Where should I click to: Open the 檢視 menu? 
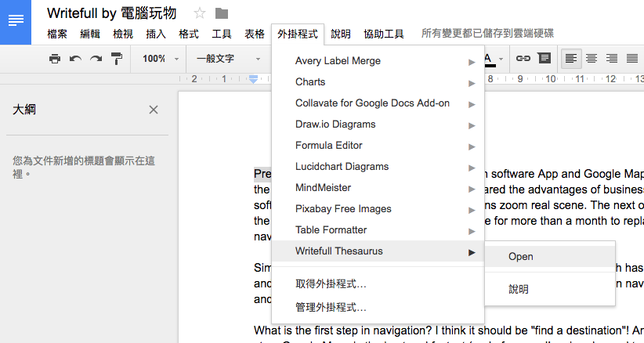pos(123,34)
